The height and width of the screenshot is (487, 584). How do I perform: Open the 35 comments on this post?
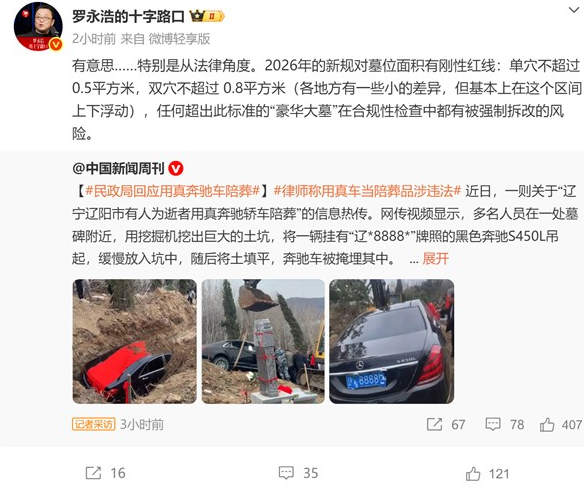[298, 473]
